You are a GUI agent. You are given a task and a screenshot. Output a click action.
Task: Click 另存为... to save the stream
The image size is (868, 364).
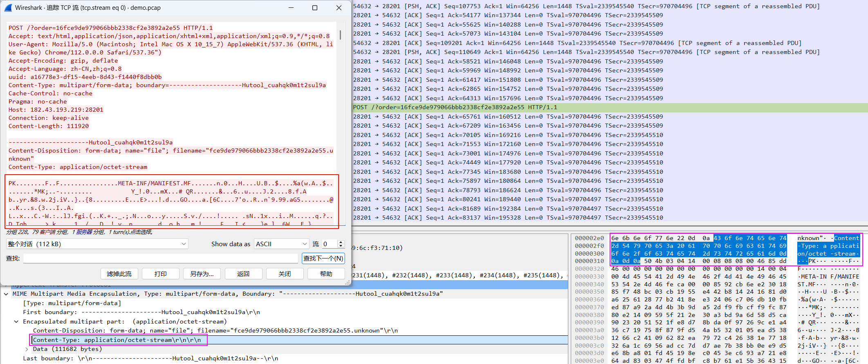pos(202,274)
